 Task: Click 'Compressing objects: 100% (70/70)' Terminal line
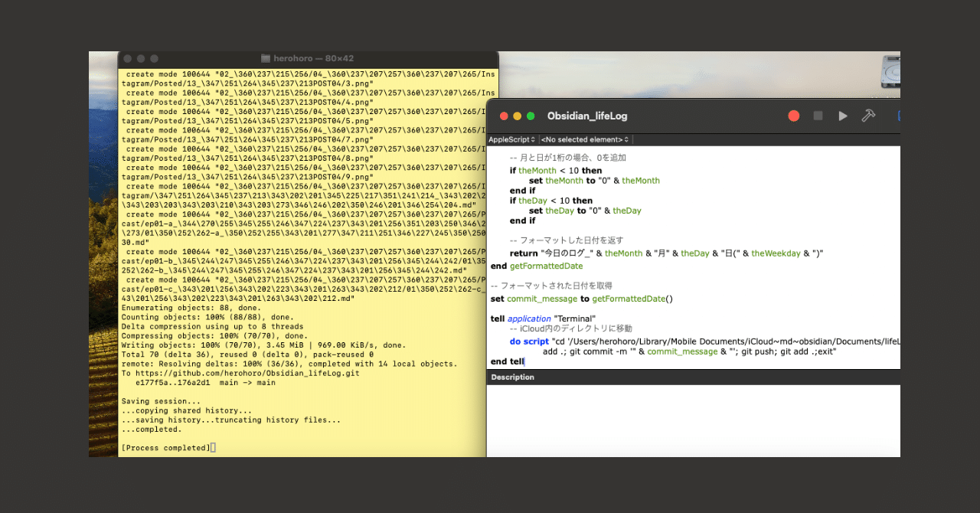(x=214, y=336)
